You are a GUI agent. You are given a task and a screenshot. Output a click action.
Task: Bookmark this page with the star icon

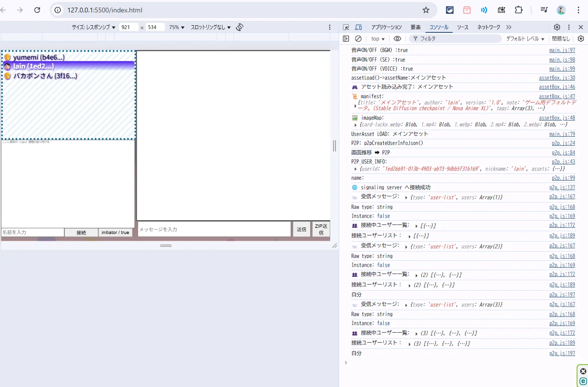426,10
